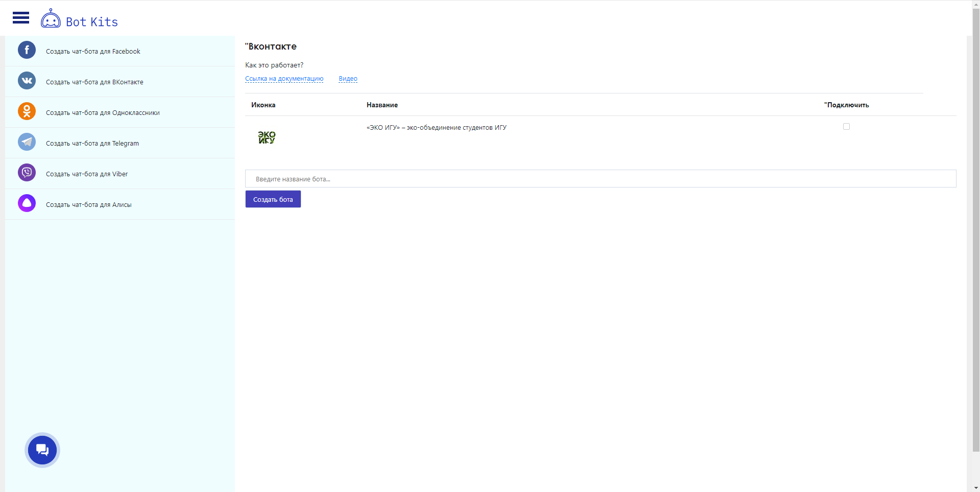Select Создать чат-бота для Одноклассники
The image size is (980, 492).
point(103,113)
